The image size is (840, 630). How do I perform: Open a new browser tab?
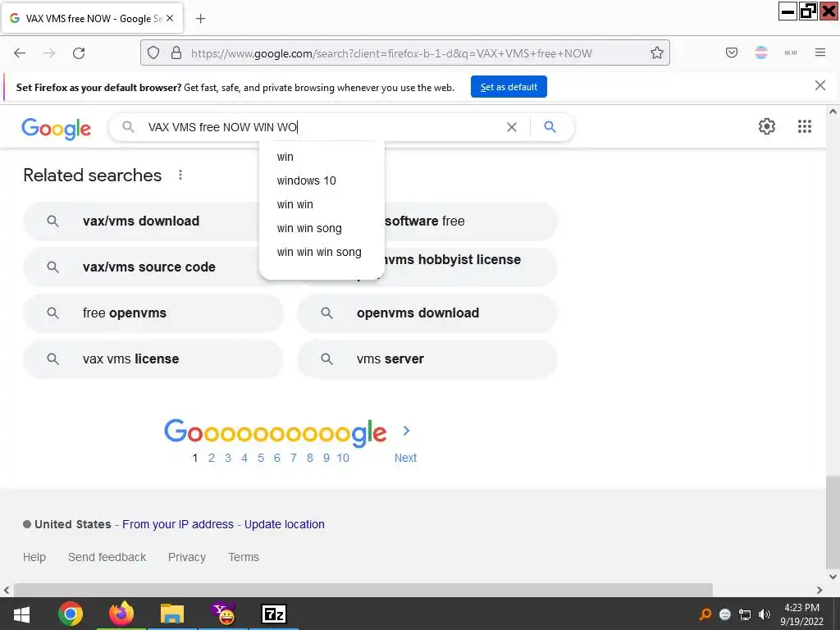200,19
